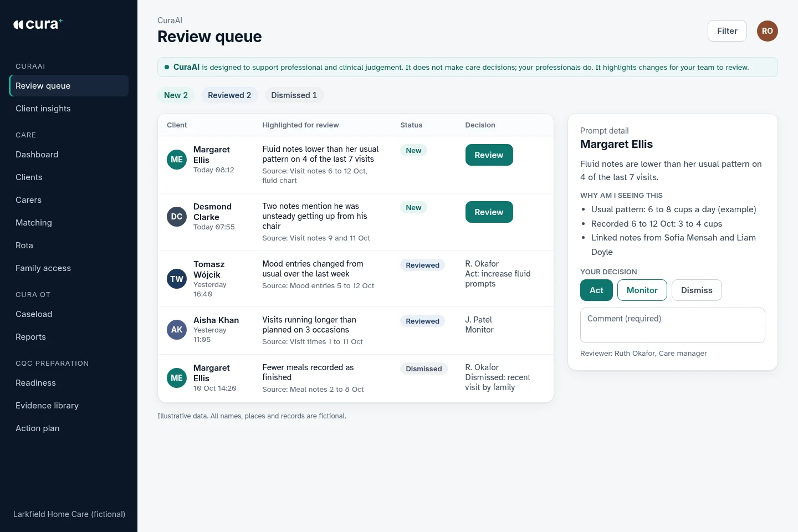This screenshot has width=798, height=532.
Task: Open the Filter button
Action: [x=727, y=31]
